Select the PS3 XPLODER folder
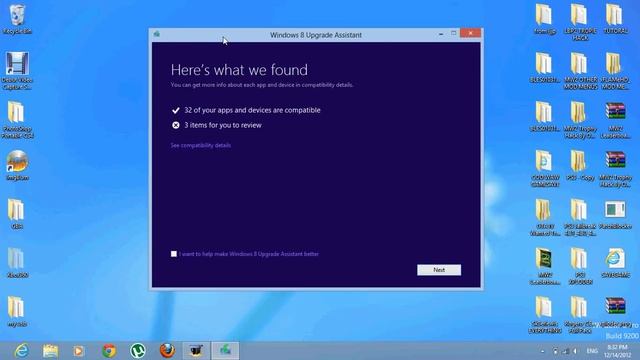This screenshot has width=640, height=360. click(x=580, y=266)
